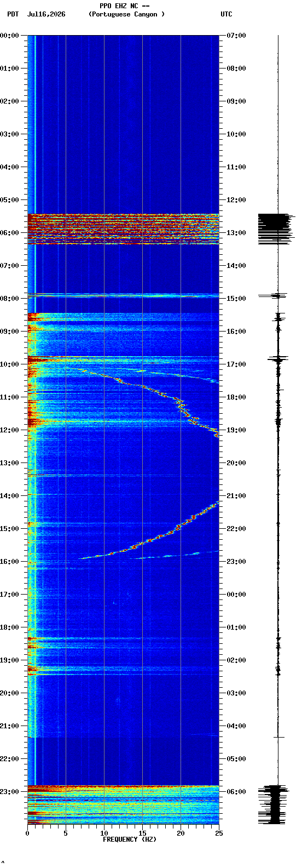Click the 17:00 UTC time label
Viewport: 302px width, 868px height.
(x=236, y=364)
